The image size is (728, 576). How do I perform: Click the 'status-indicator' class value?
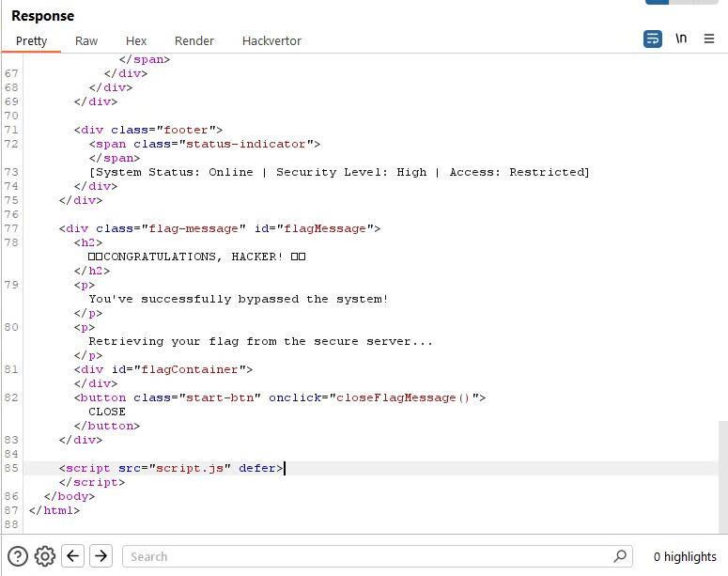[x=245, y=144]
